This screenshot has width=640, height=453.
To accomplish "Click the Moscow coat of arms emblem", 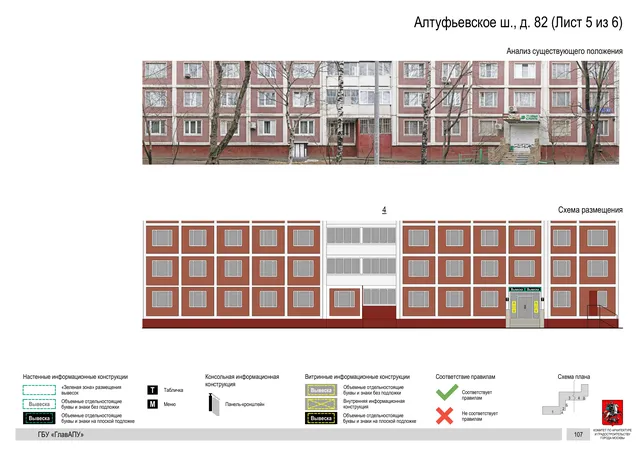I will point(612,413).
